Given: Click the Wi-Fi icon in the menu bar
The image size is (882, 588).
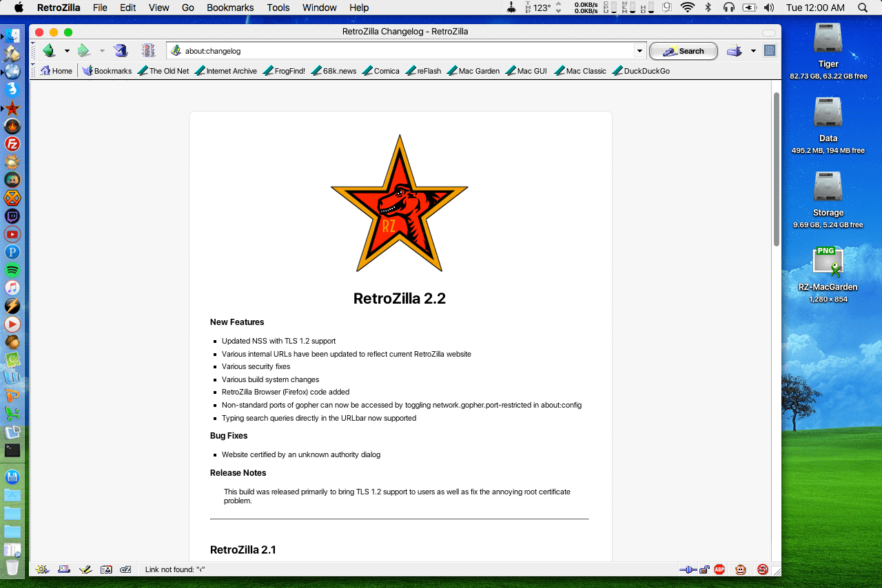Looking at the screenshot, I should tap(688, 8).
